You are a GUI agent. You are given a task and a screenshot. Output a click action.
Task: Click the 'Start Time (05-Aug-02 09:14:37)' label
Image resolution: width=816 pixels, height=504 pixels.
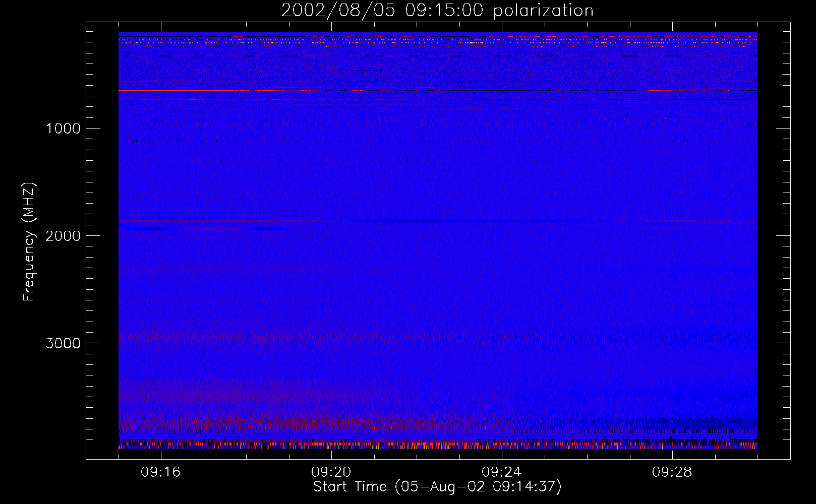[437, 487]
